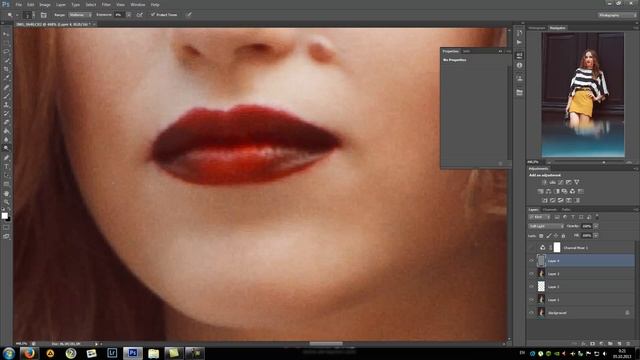Open the Opacity slider dropdown

pyautogui.click(x=596, y=226)
